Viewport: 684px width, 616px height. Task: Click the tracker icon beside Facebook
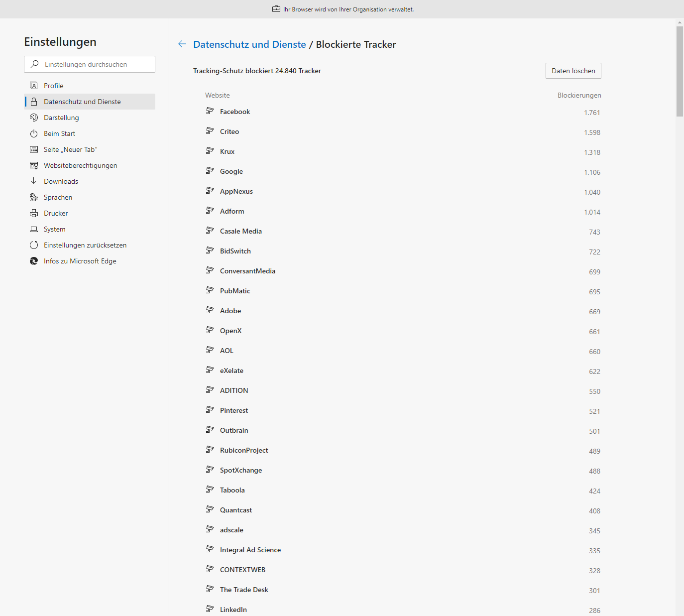[x=210, y=111]
